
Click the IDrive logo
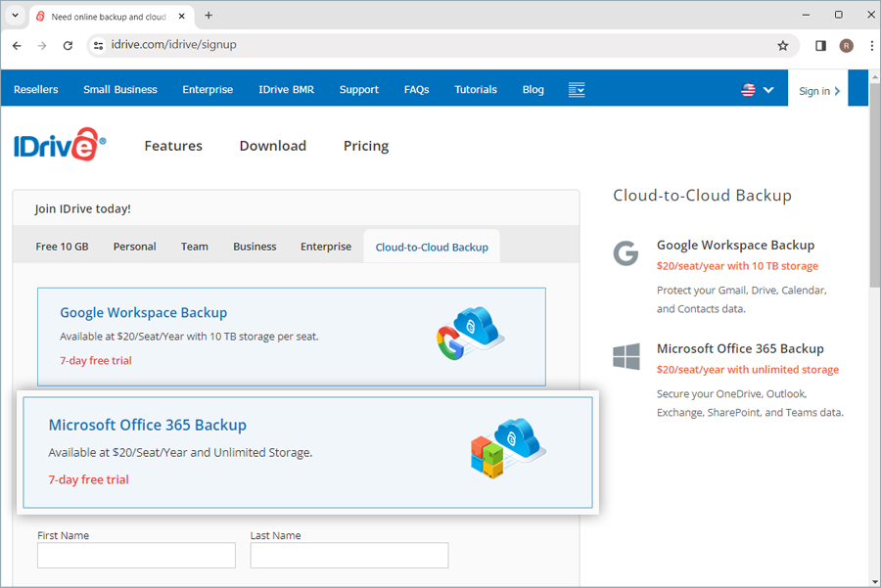coord(60,145)
